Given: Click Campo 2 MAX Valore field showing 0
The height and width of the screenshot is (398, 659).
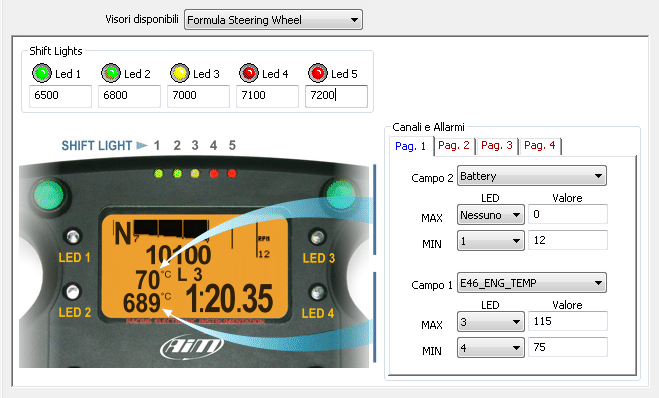Looking at the screenshot, I should point(567,214).
